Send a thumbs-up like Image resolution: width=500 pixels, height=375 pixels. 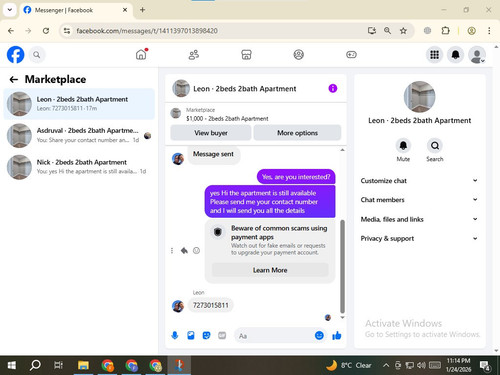337,335
